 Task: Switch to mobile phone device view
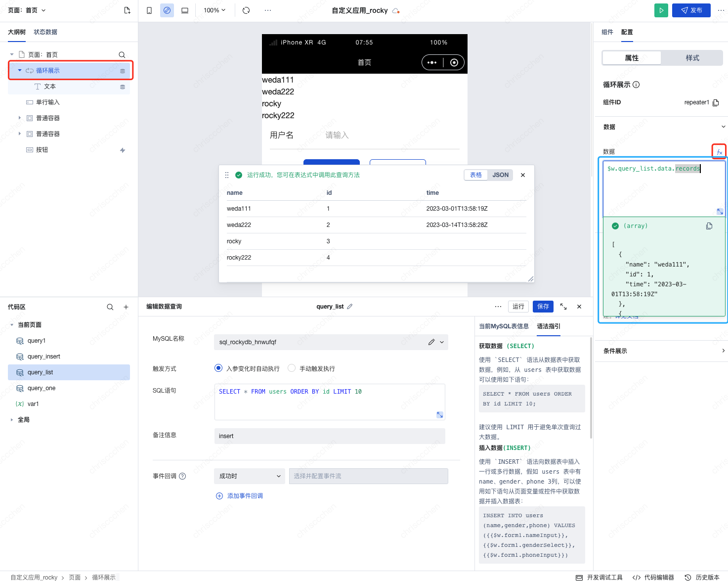[x=149, y=10]
